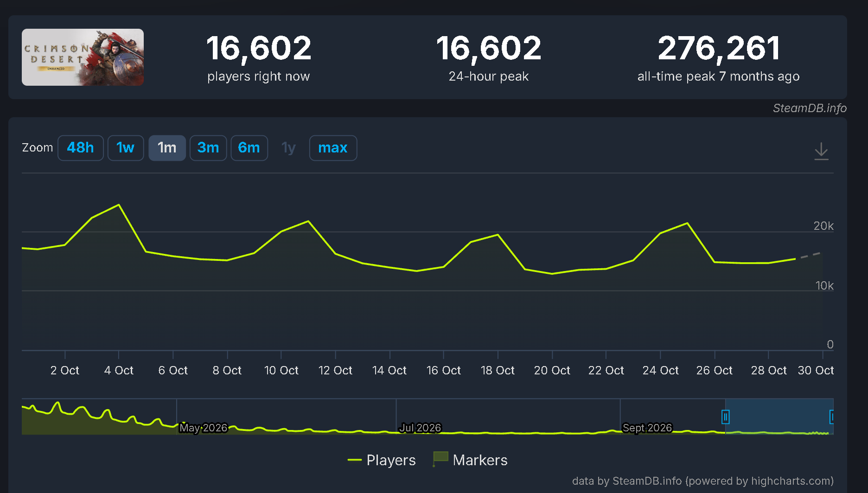Set zoom to 48h

(81, 148)
